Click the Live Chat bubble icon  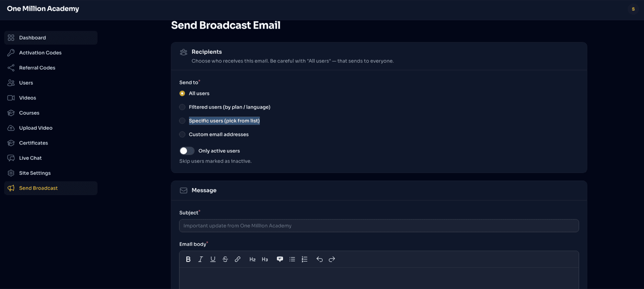pos(11,158)
